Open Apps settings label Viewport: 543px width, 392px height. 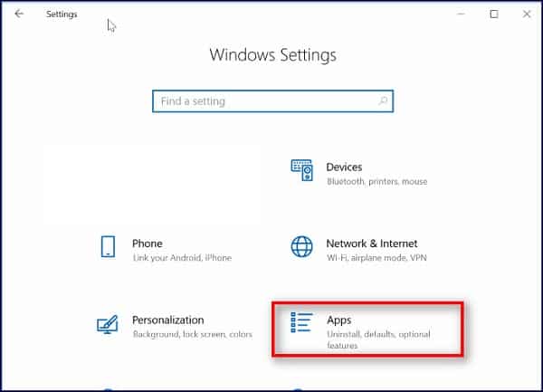(338, 320)
